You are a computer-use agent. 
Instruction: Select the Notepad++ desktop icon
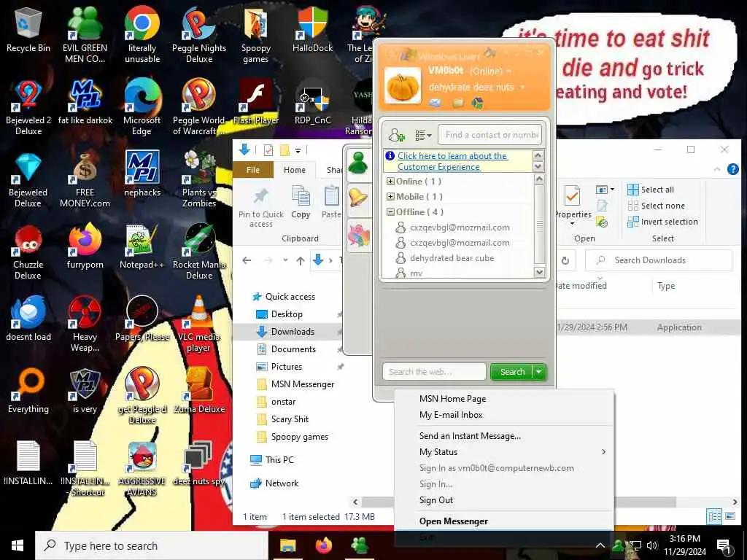tap(142, 246)
